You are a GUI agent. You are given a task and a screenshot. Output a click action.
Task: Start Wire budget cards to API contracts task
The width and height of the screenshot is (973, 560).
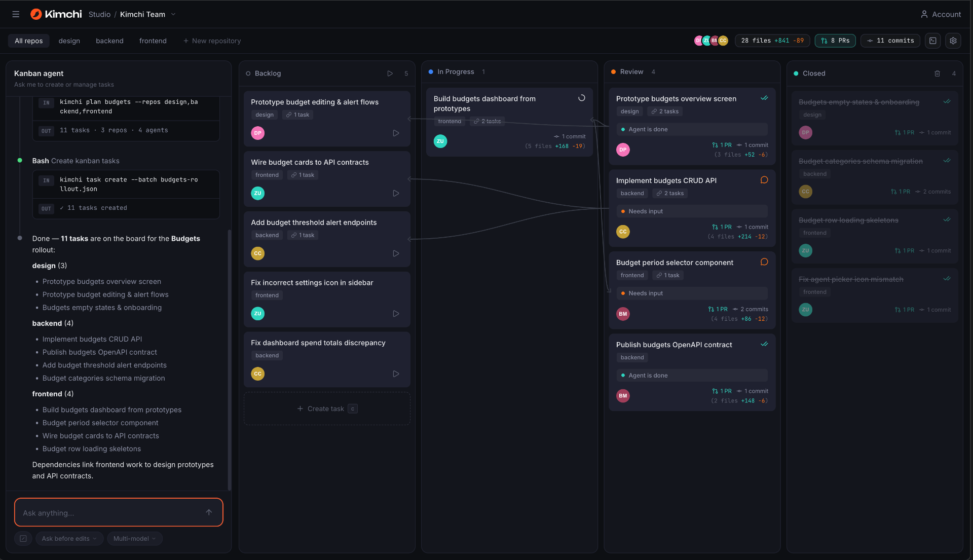(396, 194)
